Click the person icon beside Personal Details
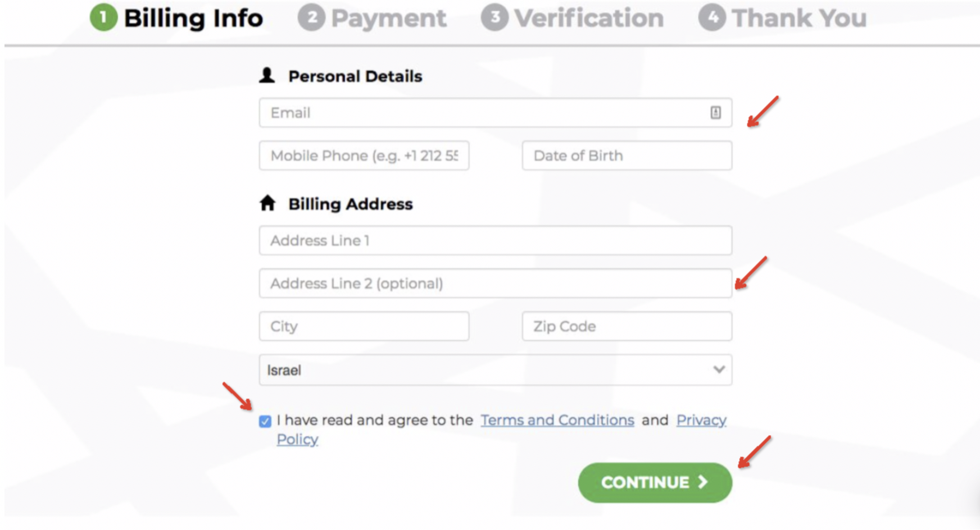The width and height of the screenshot is (980, 530). 267,75
